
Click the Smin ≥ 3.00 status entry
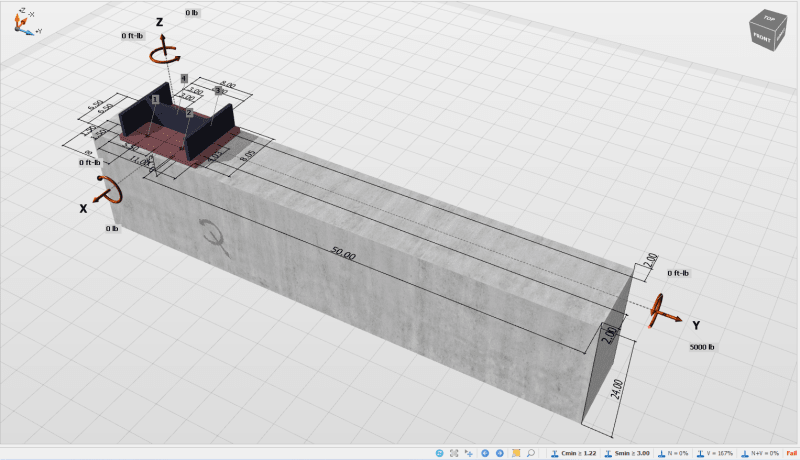pos(627,453)
